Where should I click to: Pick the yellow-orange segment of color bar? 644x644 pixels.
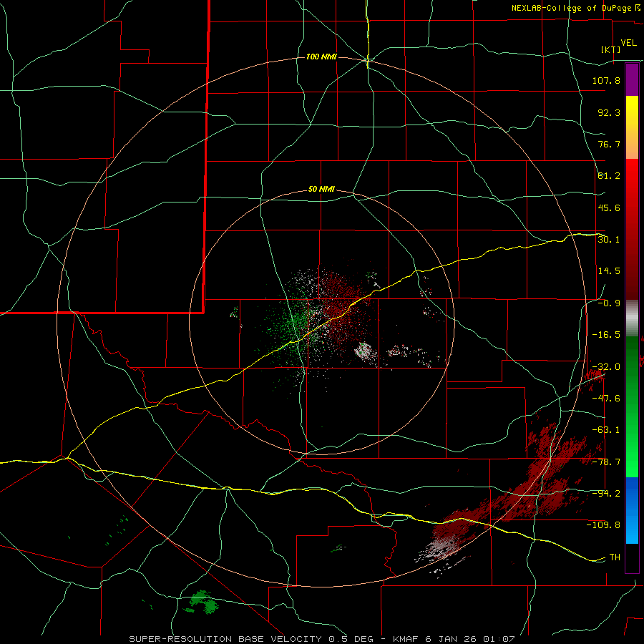click(x=632, y=127)
